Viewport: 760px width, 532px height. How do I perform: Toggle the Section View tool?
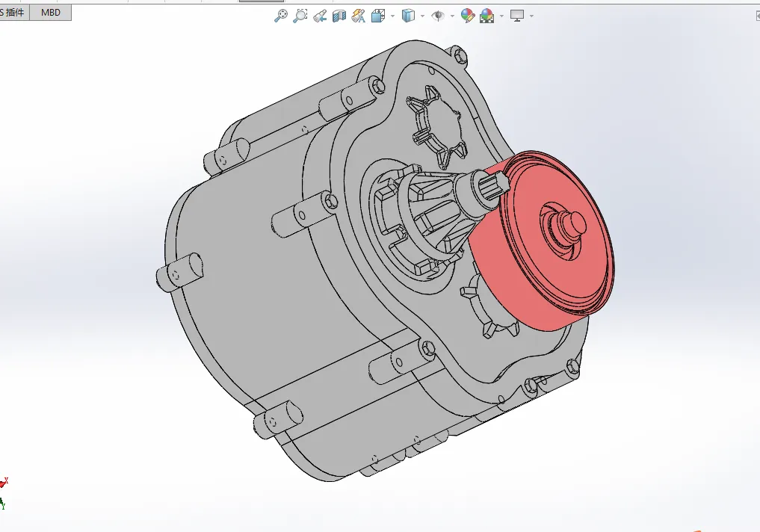click(339, 16)
